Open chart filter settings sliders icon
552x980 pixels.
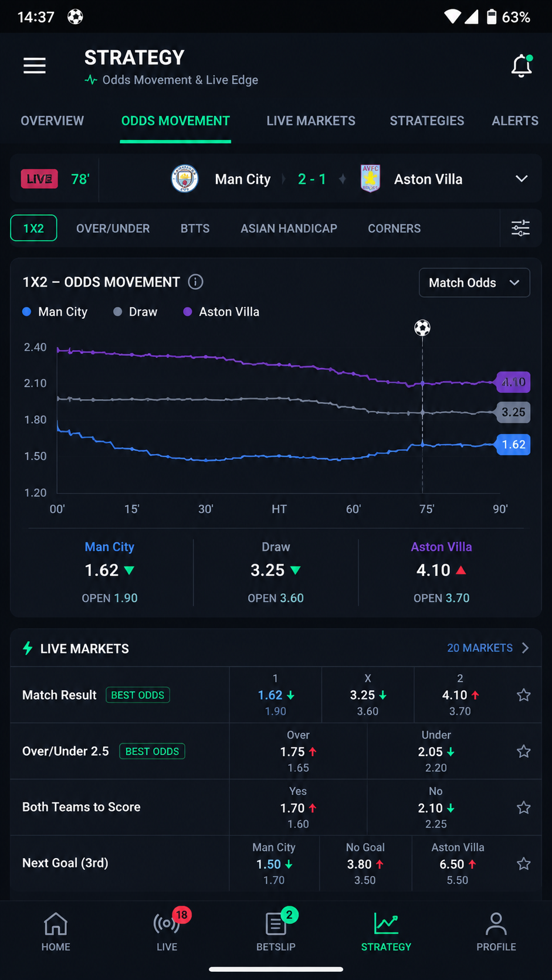[x=520, y=228]
